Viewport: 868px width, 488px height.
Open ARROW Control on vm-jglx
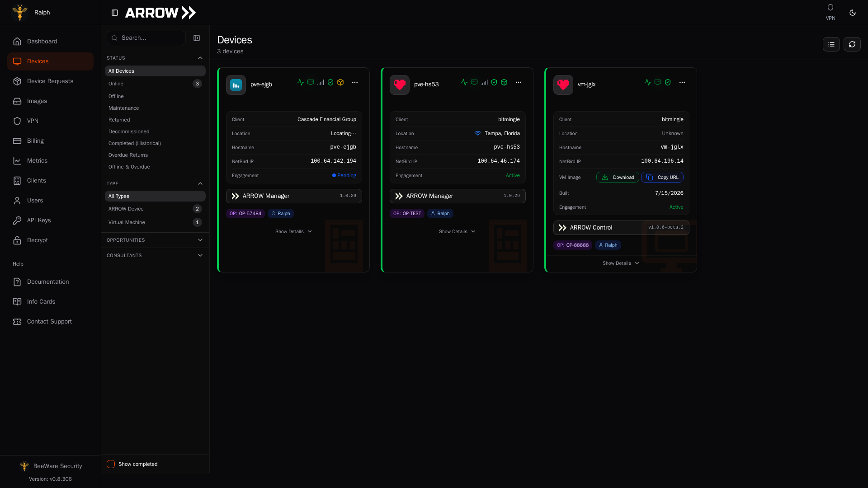tap(621, 228)
